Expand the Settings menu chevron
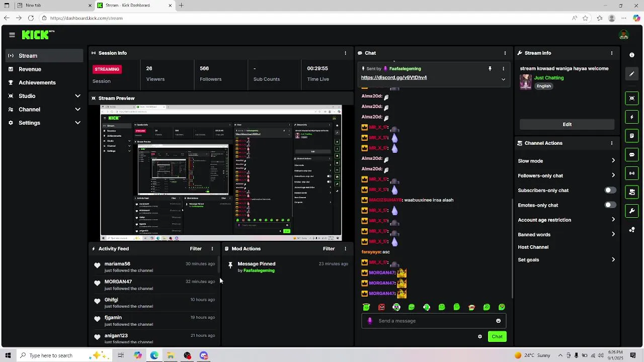The height and width of the screenshot is (362, 644). [77, 123]
